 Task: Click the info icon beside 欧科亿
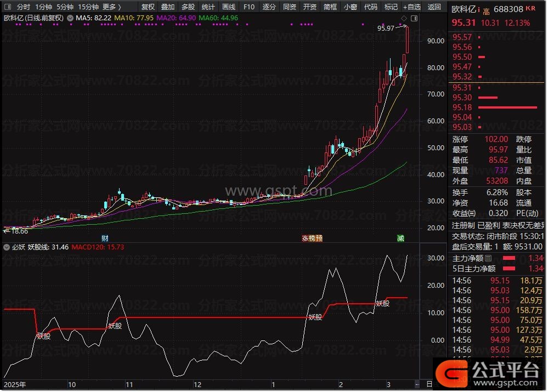click(478, 9)
